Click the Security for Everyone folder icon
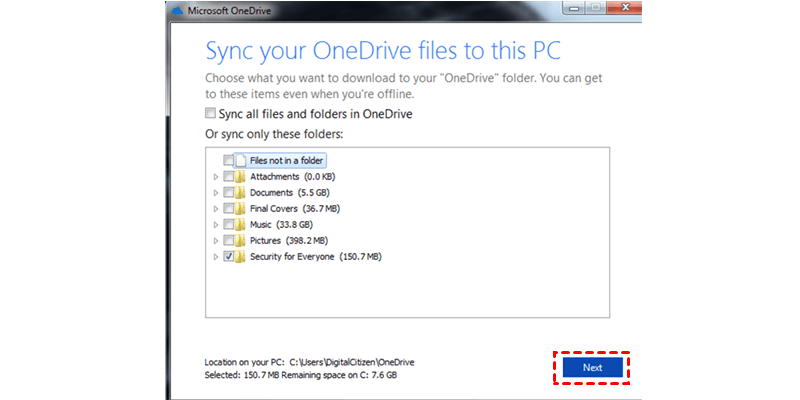 (240, 257)
